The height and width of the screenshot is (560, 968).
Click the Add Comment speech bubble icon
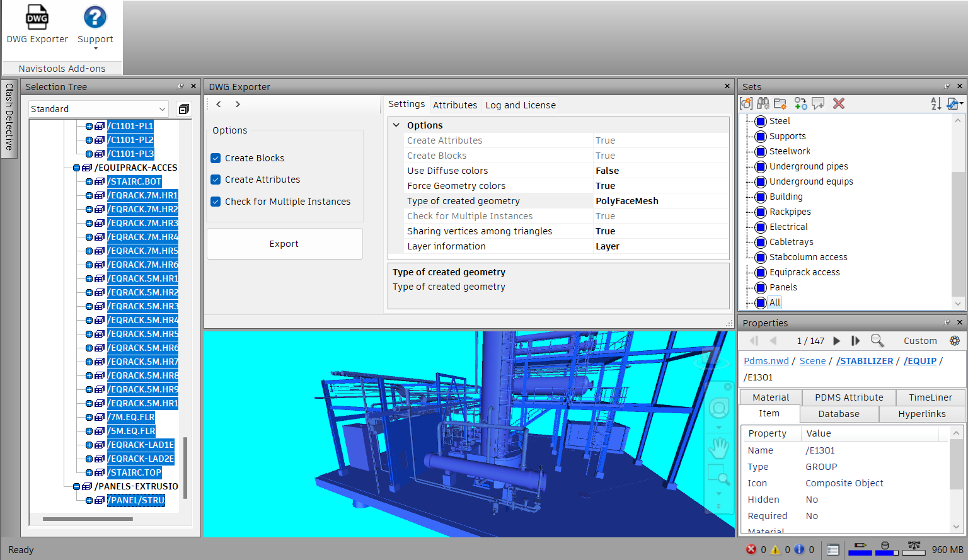818,103
